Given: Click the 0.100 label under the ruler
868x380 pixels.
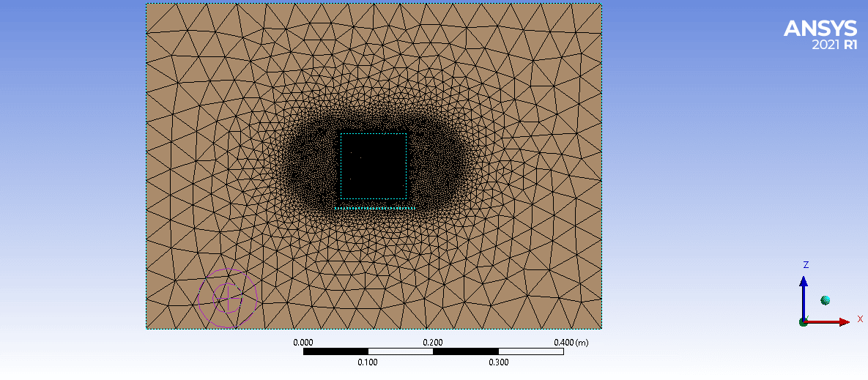Looking at the screenshot, I should coord(368,362).
